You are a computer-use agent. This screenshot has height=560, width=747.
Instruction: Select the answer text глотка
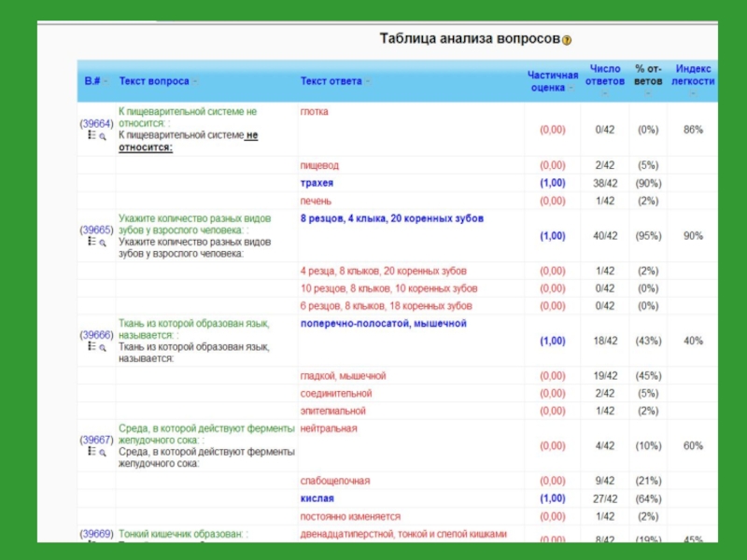pyautogui.click(x=314, y=111)
